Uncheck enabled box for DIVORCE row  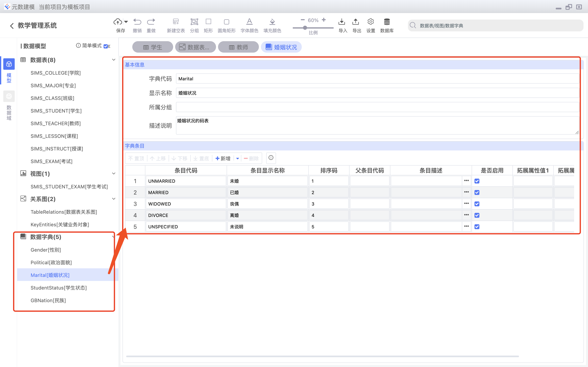477,215
